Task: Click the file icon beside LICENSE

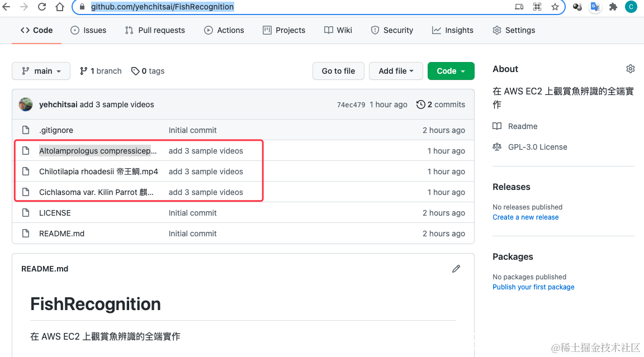Action: click(26, 213)
